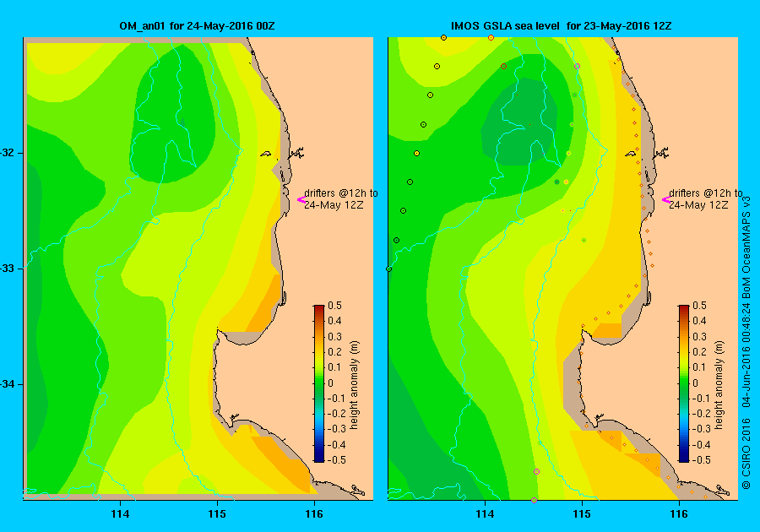The height and width of the screenshot is (532, 760).
Task: Click the 0.5 value on OM_an01 colorbar
Action: [335, 306]
